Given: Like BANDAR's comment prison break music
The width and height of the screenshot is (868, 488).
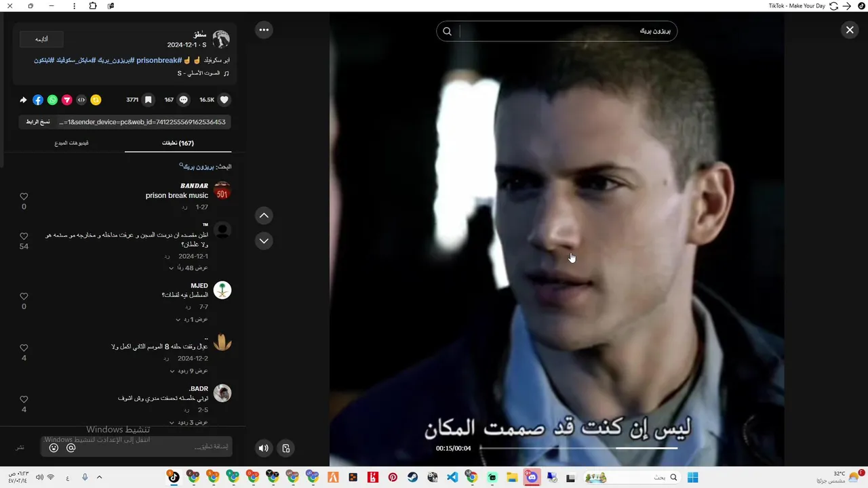Looking at the screenshot, I should point(24,197).
